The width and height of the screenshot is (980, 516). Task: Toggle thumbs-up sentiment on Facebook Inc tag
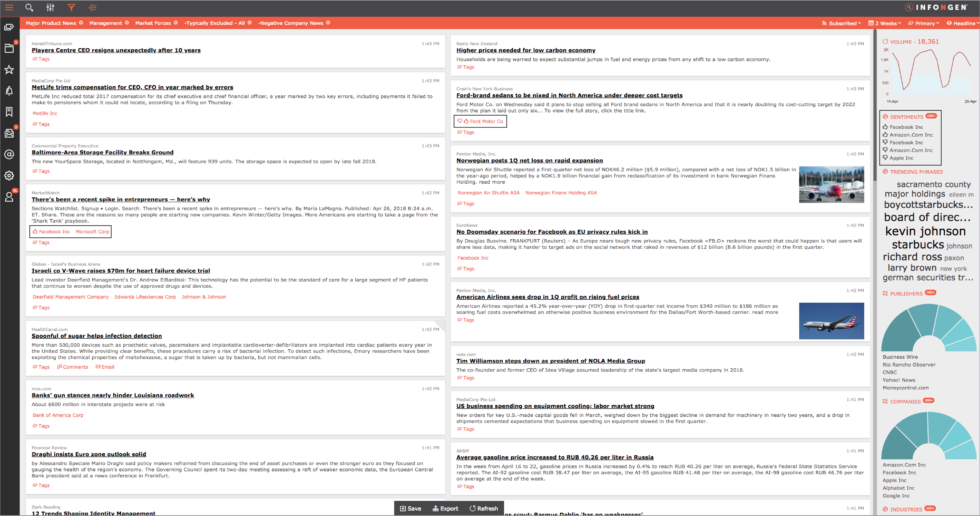click(x=35, y=231)
